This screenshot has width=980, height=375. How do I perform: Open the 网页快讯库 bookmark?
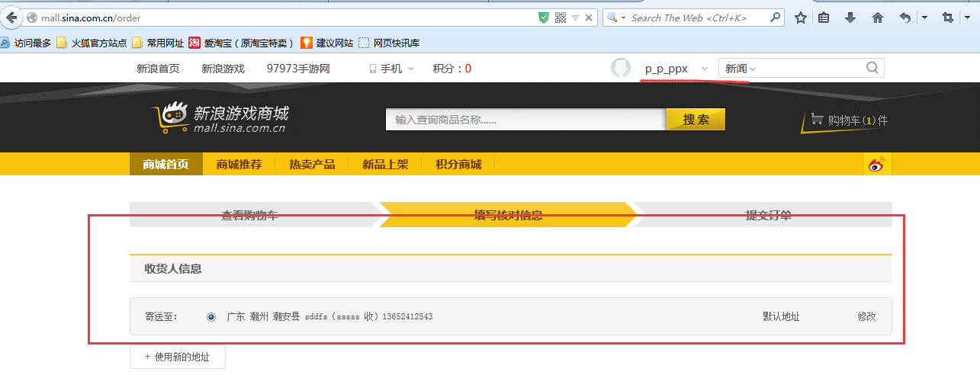click(x=390, y=43)
